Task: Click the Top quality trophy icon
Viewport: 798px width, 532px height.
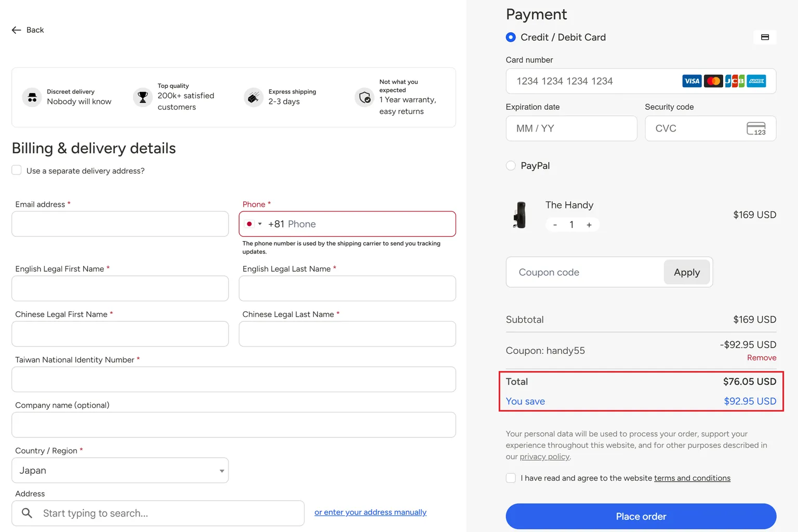Action: (143, 97)
